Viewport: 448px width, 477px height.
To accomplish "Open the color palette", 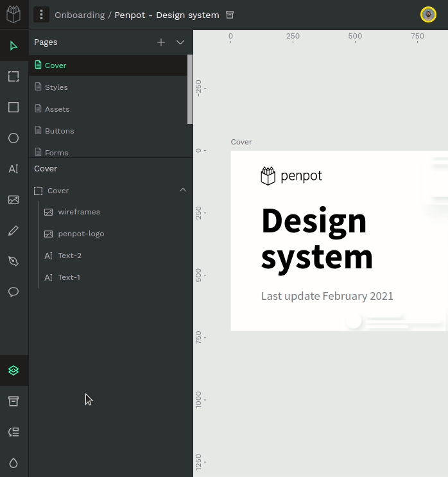I will [13, 463].
